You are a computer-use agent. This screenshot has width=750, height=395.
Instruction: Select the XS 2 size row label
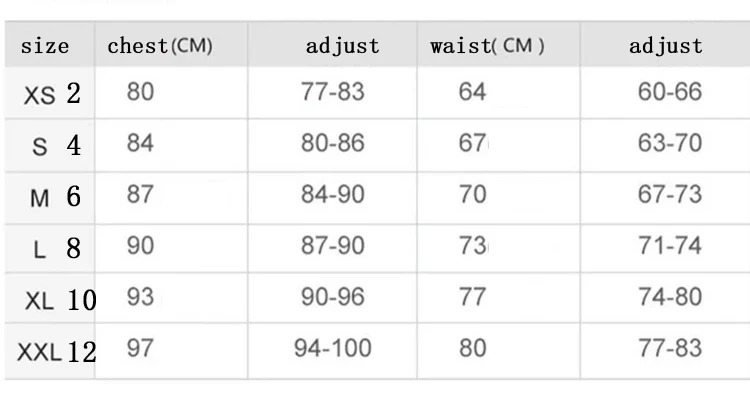[x=52, y=94]
